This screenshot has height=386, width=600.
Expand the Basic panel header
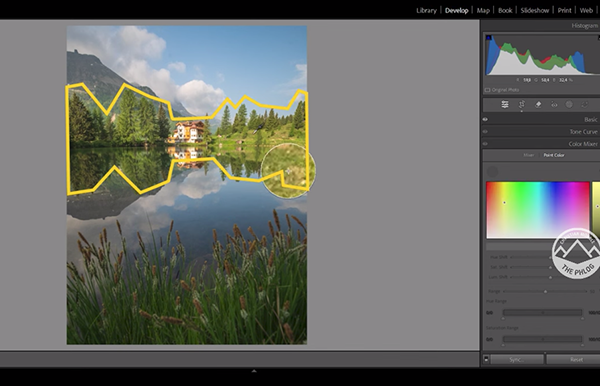541,119
